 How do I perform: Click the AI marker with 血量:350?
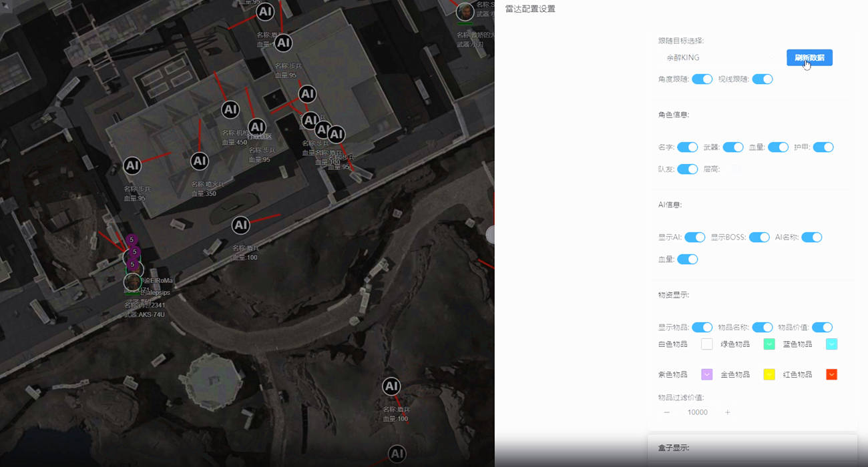click(x=200, y=161)
